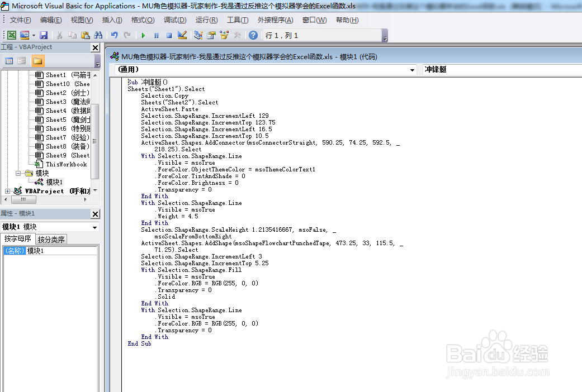Click the Cut scissors icon

tap(59, 35)
